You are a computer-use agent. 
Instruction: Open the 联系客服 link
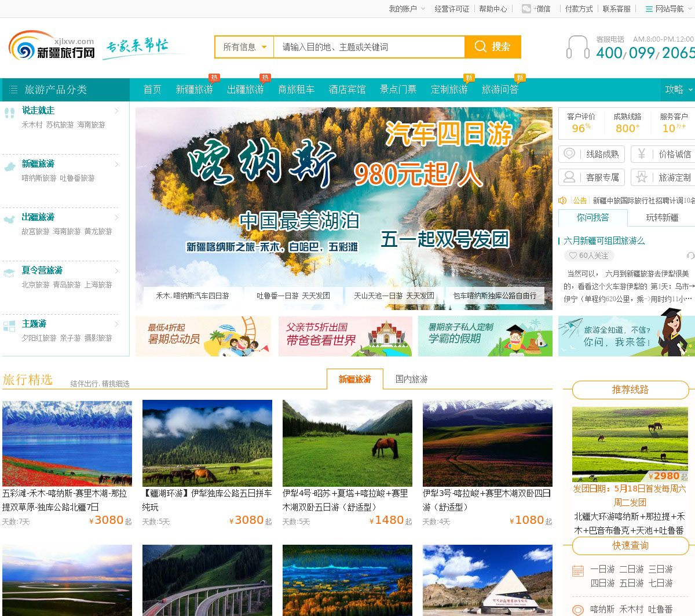pos(616,9)
